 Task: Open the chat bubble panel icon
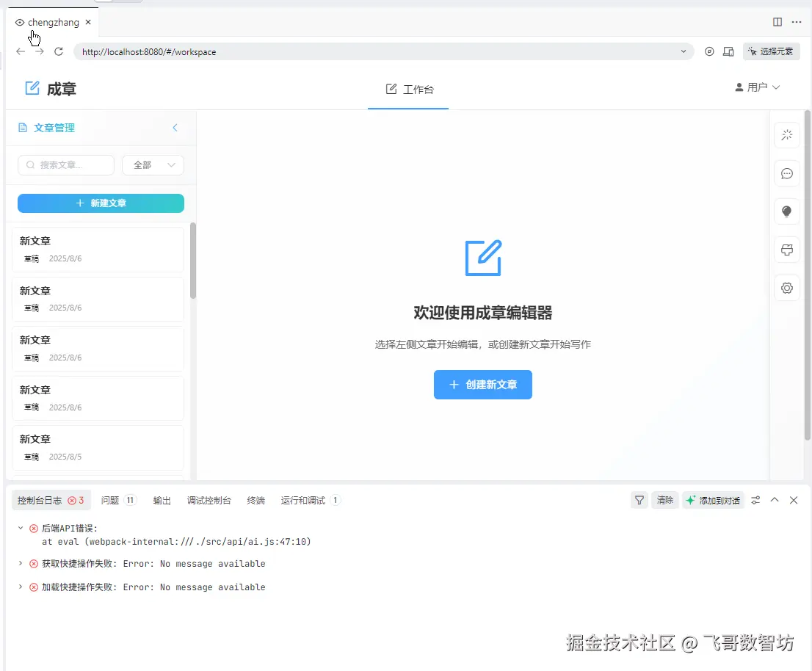click(786, 173)
